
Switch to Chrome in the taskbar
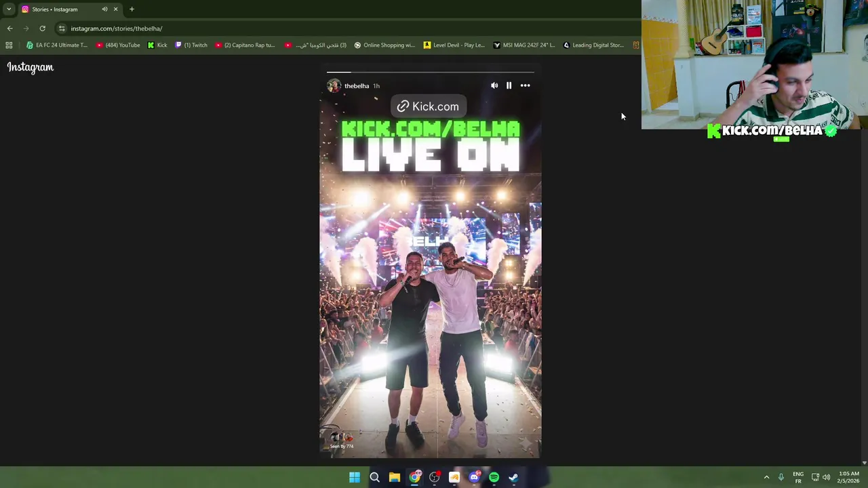pyautogui.click(x=414, y=478)
